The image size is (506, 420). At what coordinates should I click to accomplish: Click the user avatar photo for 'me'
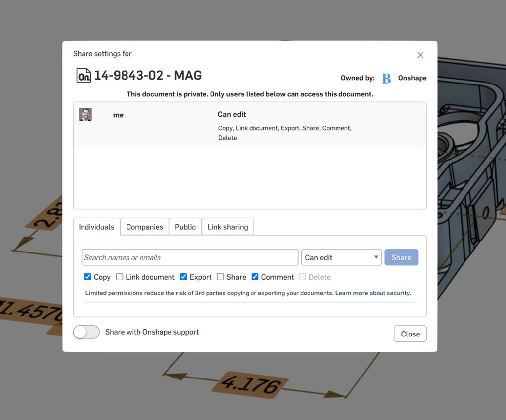pos(85,114)
